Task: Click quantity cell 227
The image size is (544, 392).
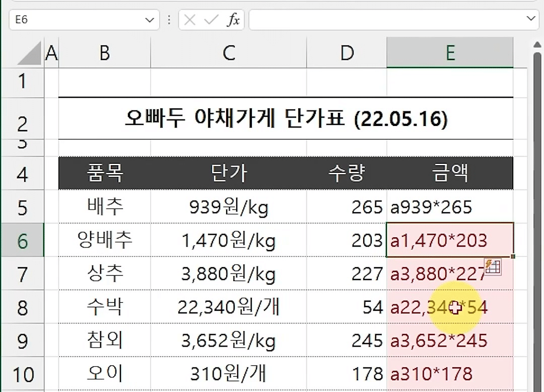Action: click(x=347, y=274)
